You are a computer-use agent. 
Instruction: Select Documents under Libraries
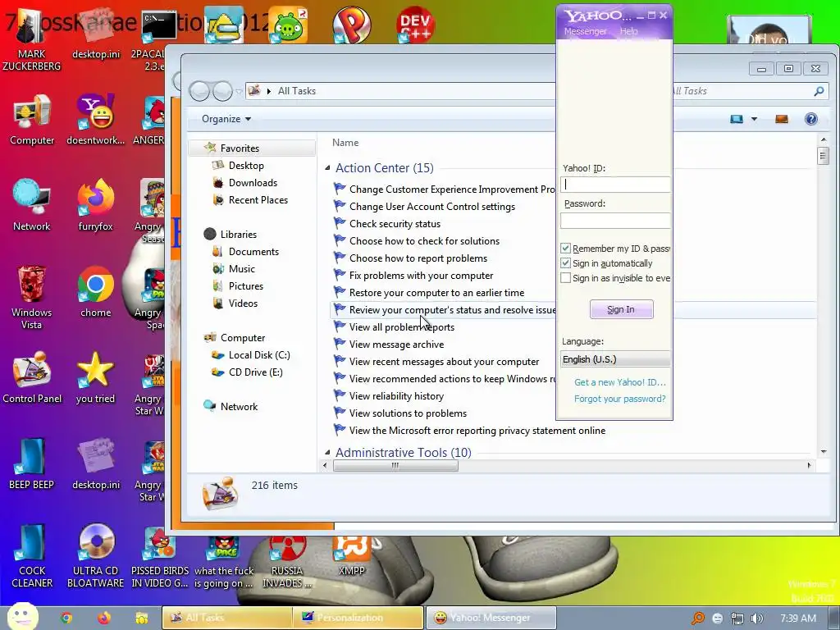pyautogui.click(x=253, y=251)
